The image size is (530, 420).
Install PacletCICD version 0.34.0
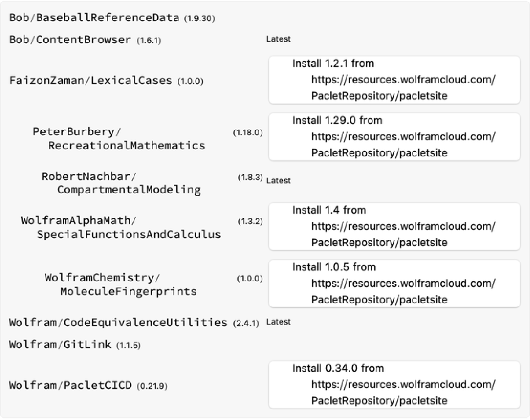pyautogui.click(x=394, y=385)
